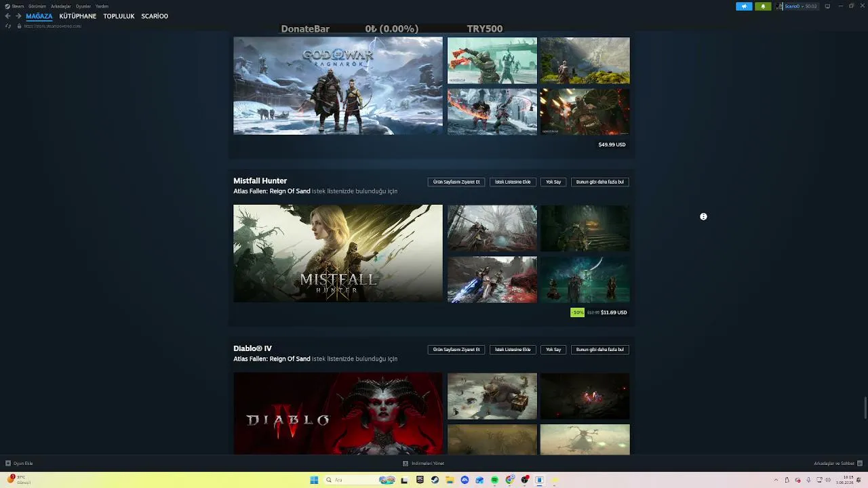Image resolution: width=868 pixels, height=488 pixels.
Task: Click Oyun Ekle at bottom left
Action: [23, 464]
